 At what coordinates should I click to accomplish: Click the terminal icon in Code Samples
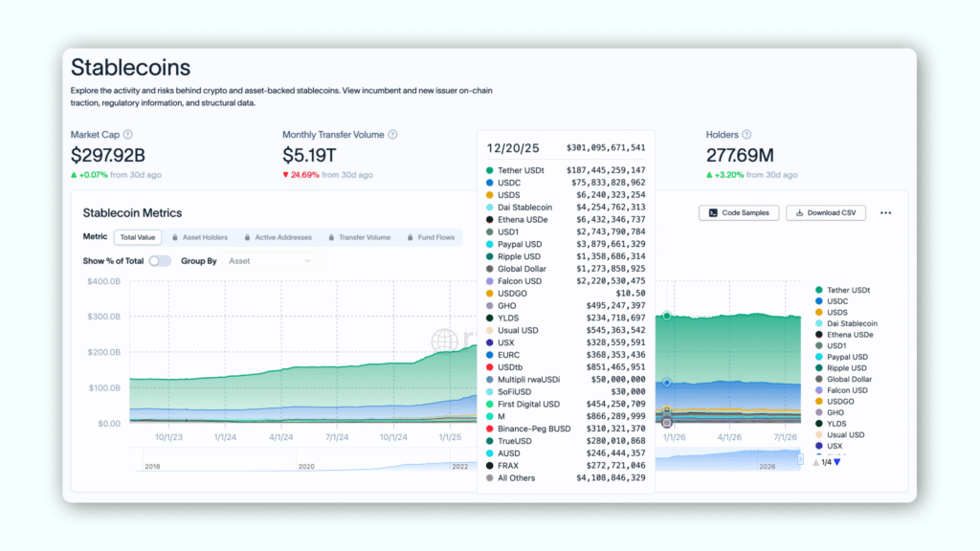[713, 213]
